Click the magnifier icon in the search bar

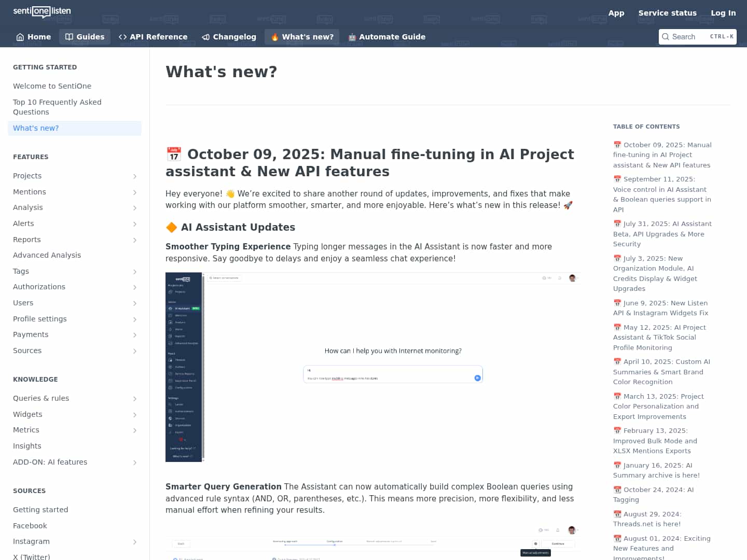pos(666,37)
